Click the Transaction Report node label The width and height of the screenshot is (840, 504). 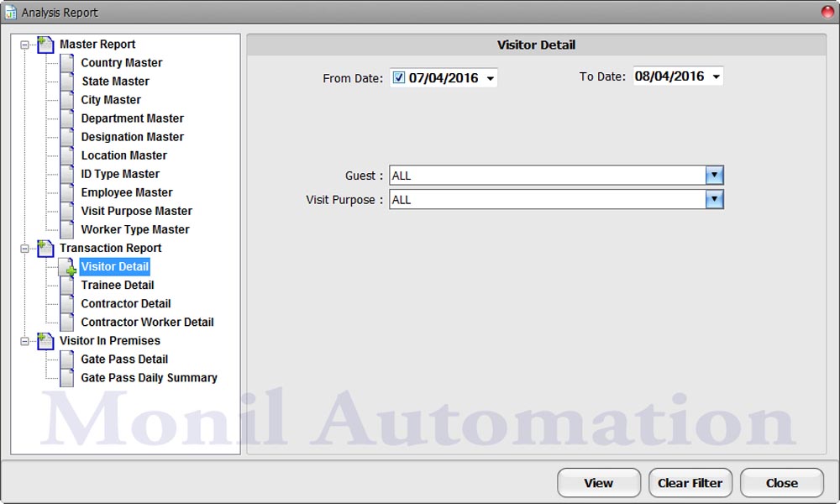(110, 248)
